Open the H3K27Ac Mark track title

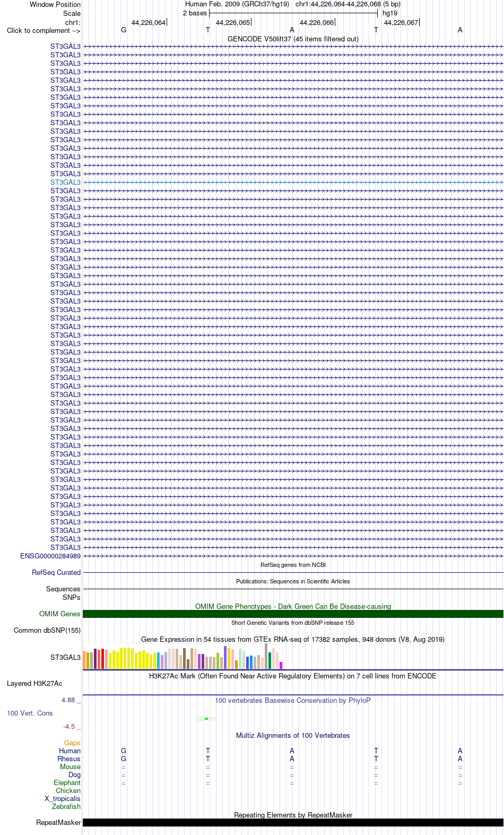point(293,676)
